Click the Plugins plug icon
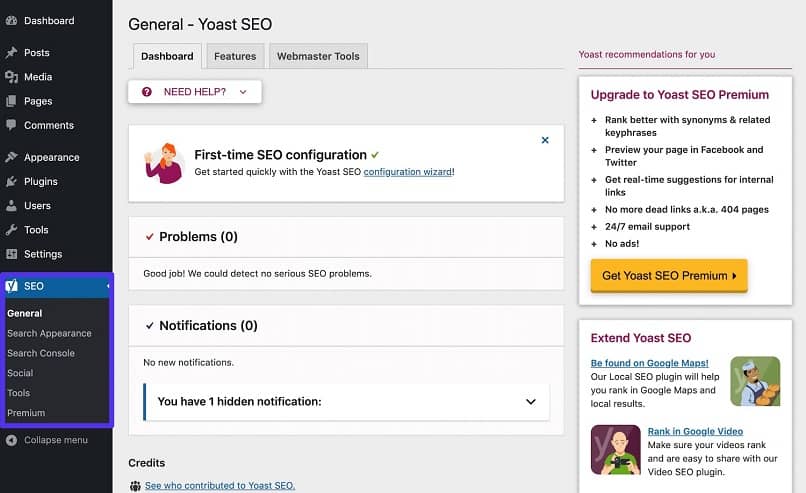The height and width of the screenshot is (493, 806). pyautogui.click(x=11, y=181)
